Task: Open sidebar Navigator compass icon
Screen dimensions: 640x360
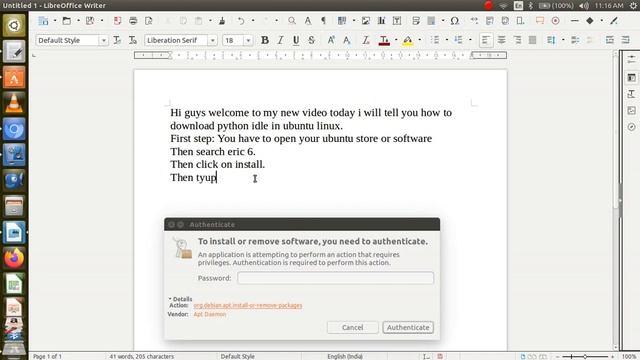Action: 631,127
